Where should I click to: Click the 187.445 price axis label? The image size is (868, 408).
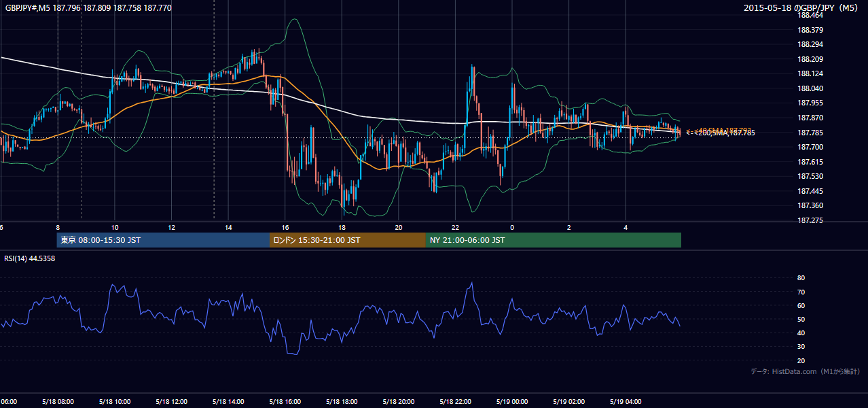(811, 191)
